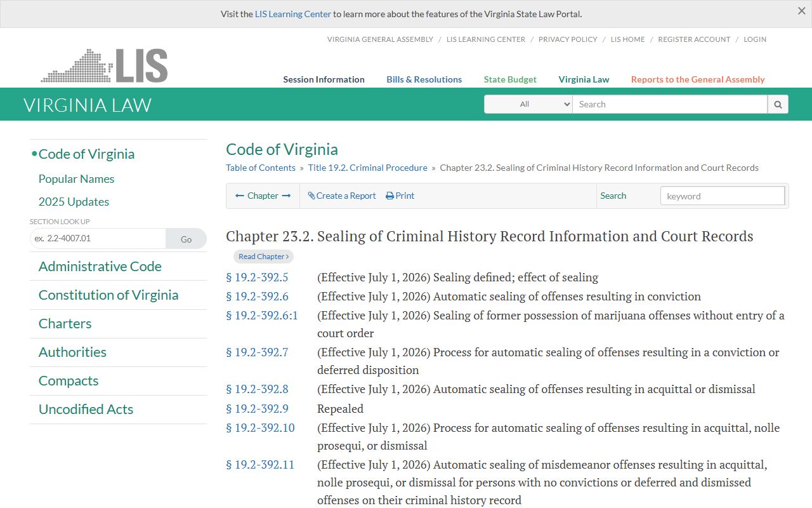Open section § 19.2-392.11

(260, 465)
